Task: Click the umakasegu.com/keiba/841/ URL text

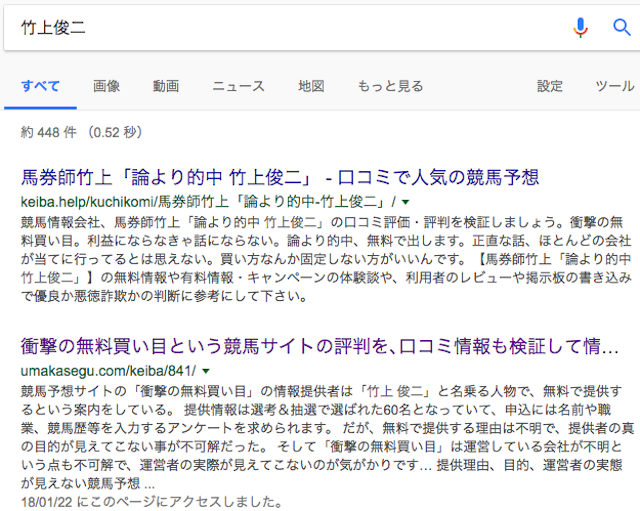Action: [108, 371]
